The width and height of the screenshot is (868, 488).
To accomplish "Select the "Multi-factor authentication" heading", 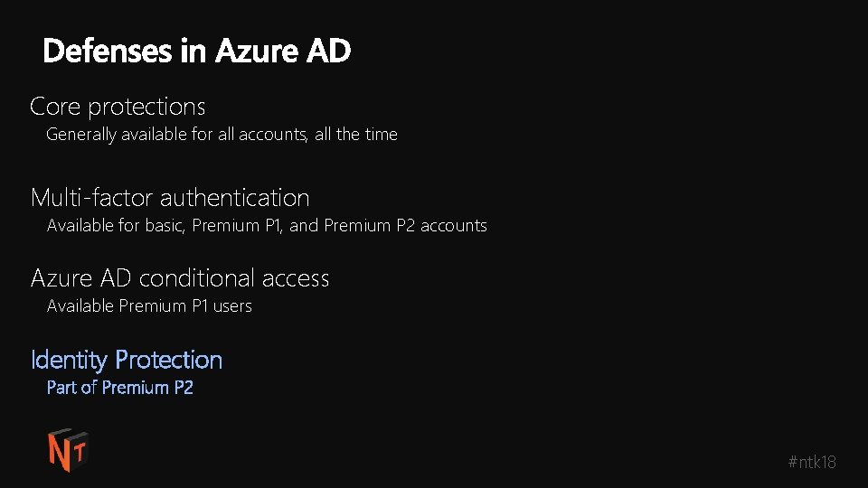I will click(170, 198).
